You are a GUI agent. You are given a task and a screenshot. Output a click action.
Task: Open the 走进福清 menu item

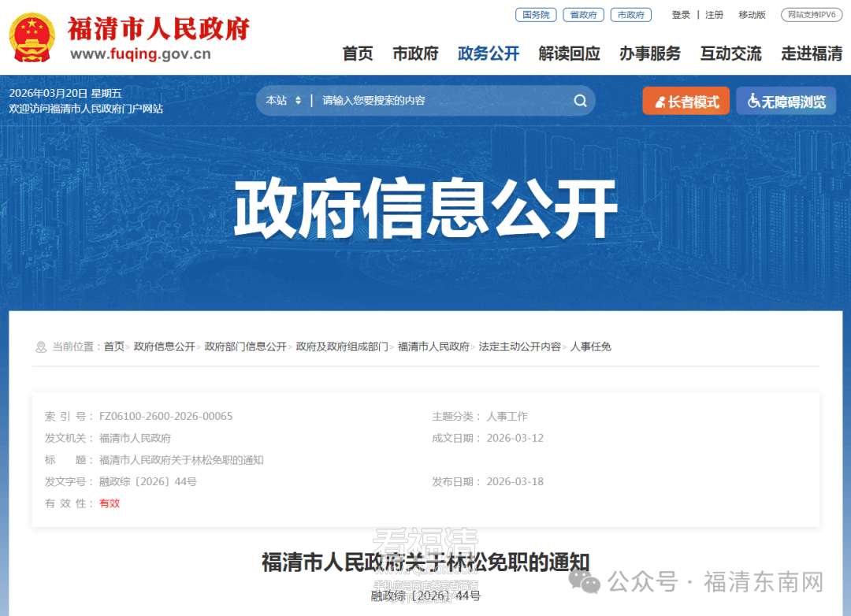812,54
